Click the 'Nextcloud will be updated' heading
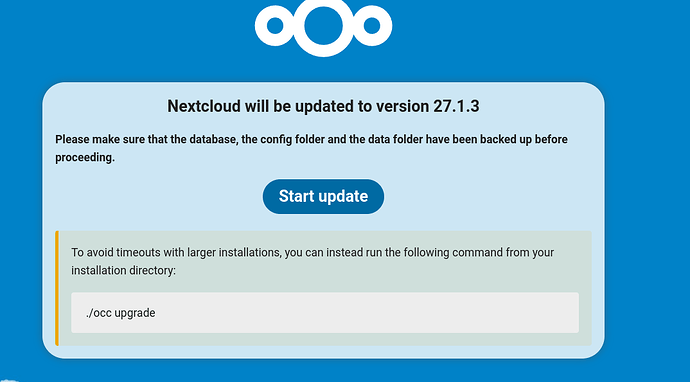 (x=323, y=107)
